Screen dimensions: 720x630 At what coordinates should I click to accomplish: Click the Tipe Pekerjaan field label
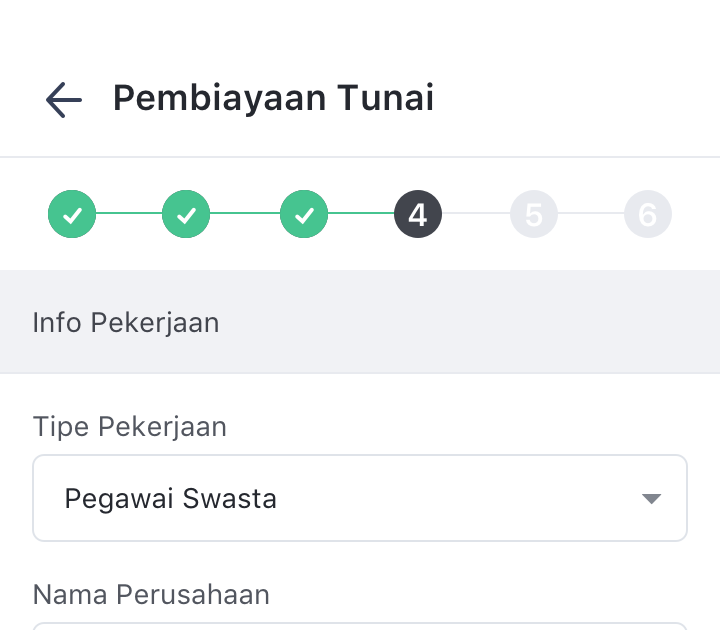130,427
